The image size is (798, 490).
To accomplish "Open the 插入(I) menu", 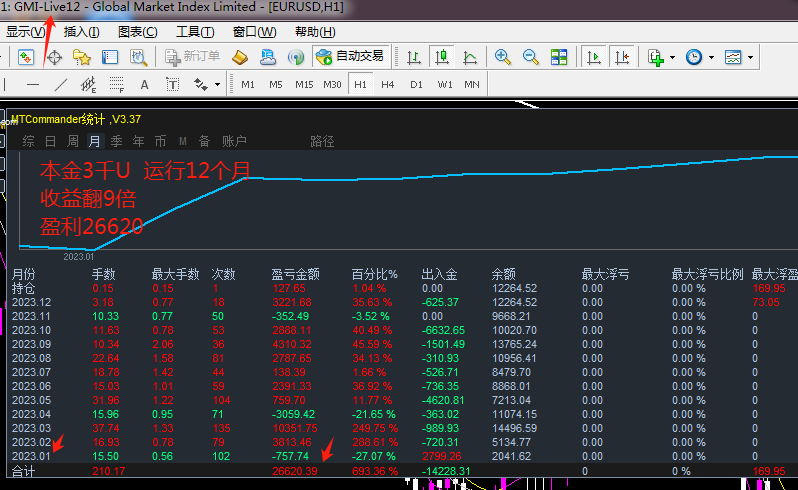I will pyautogui.click(x=81, y=32).
